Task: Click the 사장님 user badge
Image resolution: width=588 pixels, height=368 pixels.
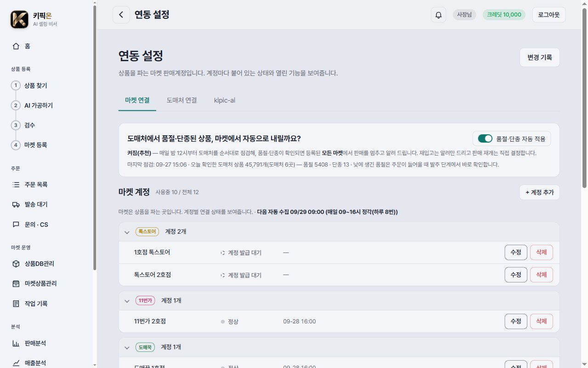Action: 465,15
